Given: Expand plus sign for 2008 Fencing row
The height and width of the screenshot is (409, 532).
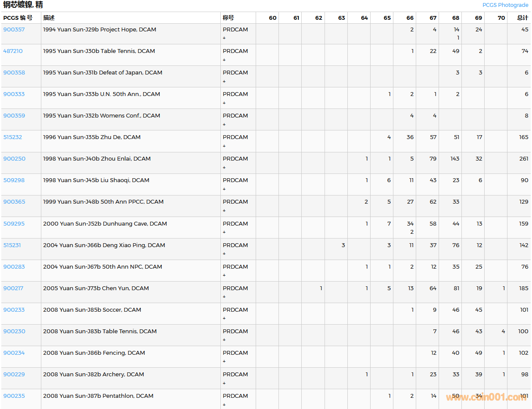Looking at the screenshot, I should [224, 361].
